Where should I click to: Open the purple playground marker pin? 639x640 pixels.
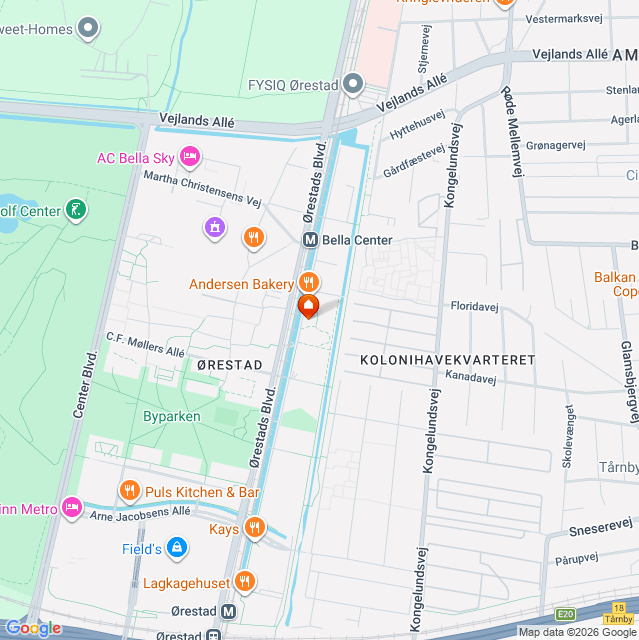click(x=215, y=228)
